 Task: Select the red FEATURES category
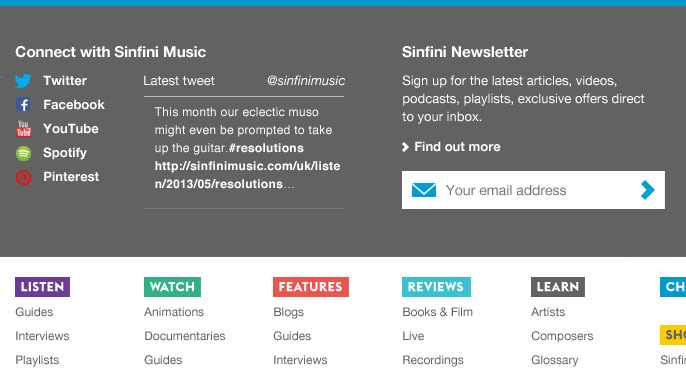pos(311,287)
